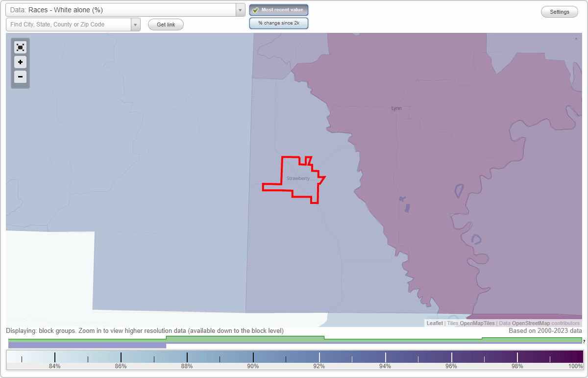
Task: Open the Settings panel
Action: tap(559, 11)
